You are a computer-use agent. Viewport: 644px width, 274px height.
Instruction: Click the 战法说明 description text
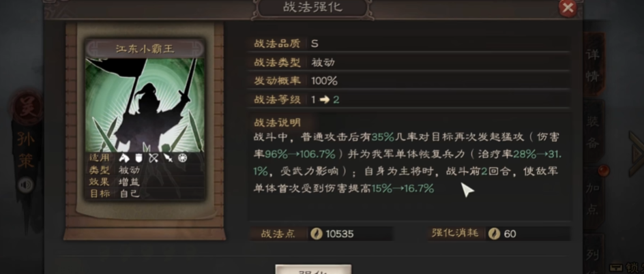(407, 162)
